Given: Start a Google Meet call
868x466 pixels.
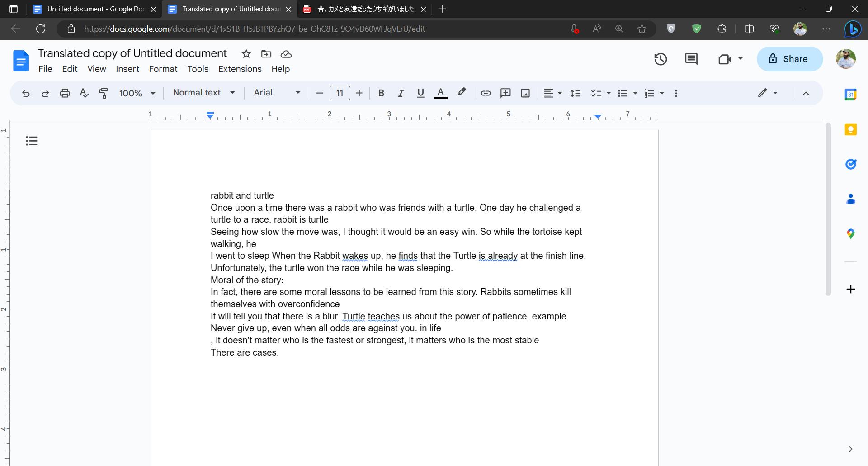Looking at the screenshot, I should 726,59.
